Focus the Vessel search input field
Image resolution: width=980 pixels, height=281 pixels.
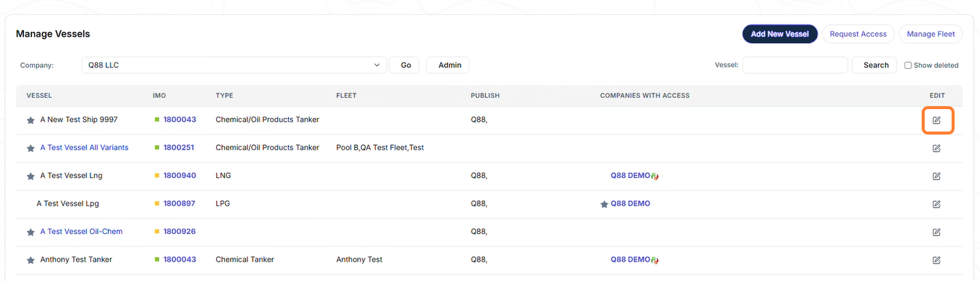click(795, 65)
